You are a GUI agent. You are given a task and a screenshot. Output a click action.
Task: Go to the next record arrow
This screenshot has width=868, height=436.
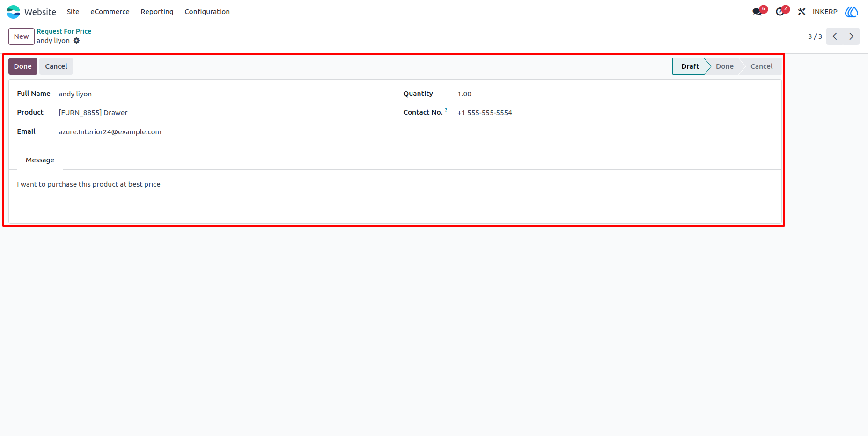click(x=851, y=36)
